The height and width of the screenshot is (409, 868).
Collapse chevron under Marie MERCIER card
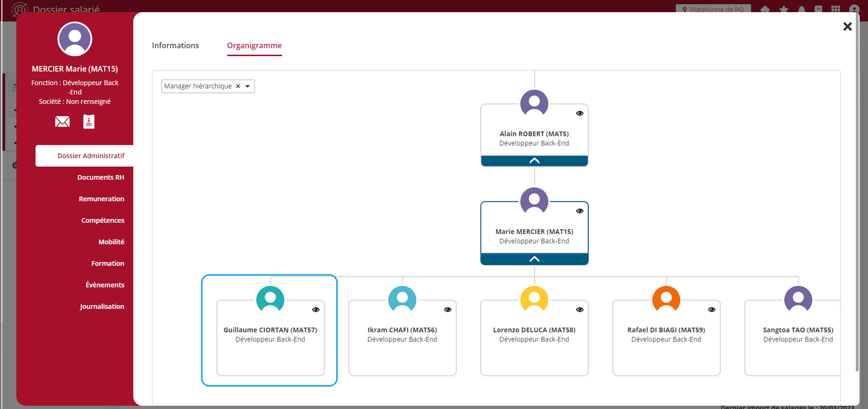[534, 259]
